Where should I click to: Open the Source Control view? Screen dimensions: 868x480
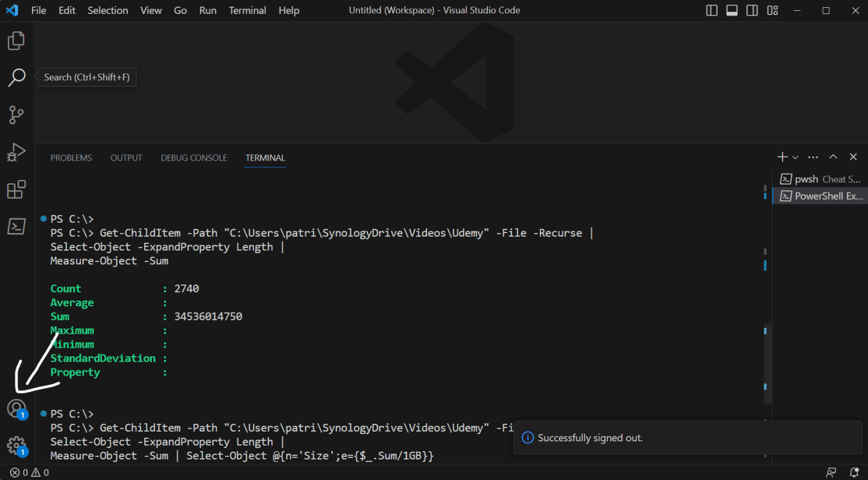(x=16, y=115)
